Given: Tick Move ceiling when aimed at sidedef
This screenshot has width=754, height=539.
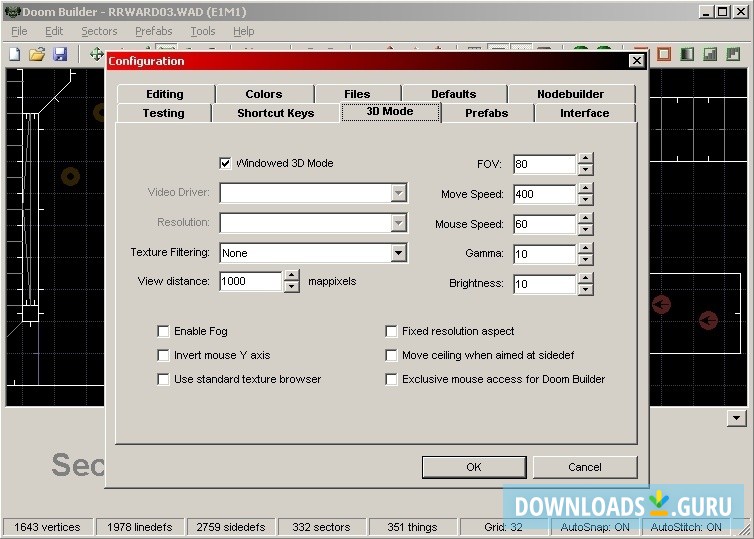Looking at the screenshot, I should tap(391, 355).
